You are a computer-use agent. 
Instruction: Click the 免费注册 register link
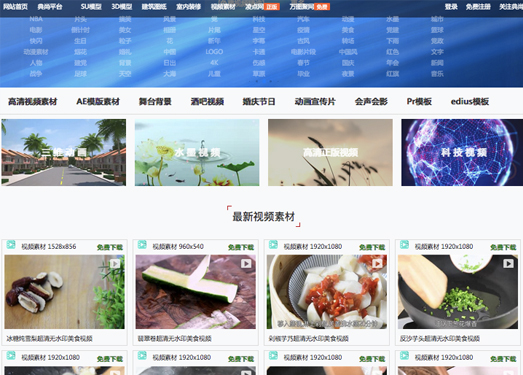click(478, 7)
